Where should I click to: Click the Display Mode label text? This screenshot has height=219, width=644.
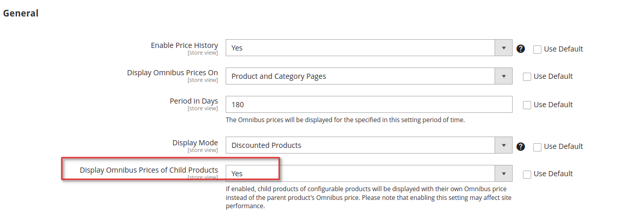click(195, 143)
